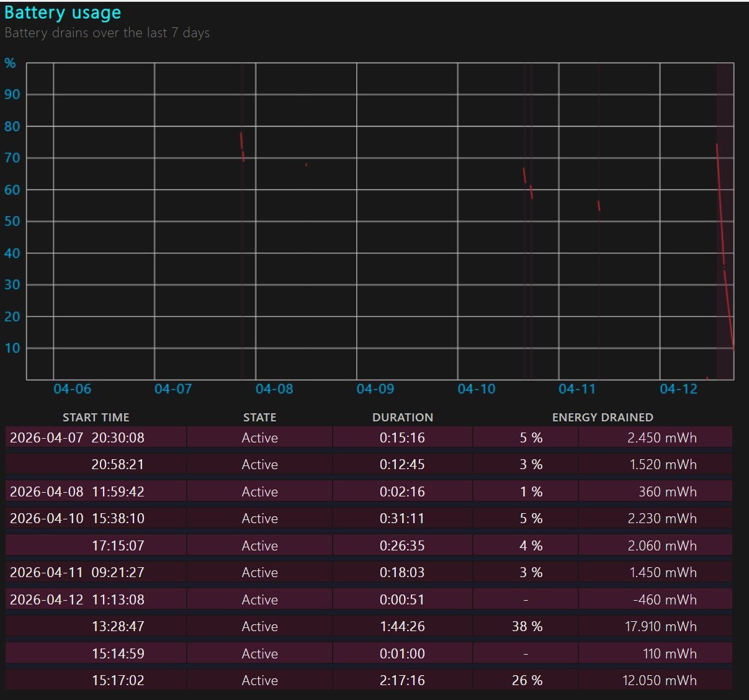The width and height of the screenshot is (749, 700).
Task: Select 'Battery drains over the last 7 days' subtitle
Action: click(x=107, y=33)
